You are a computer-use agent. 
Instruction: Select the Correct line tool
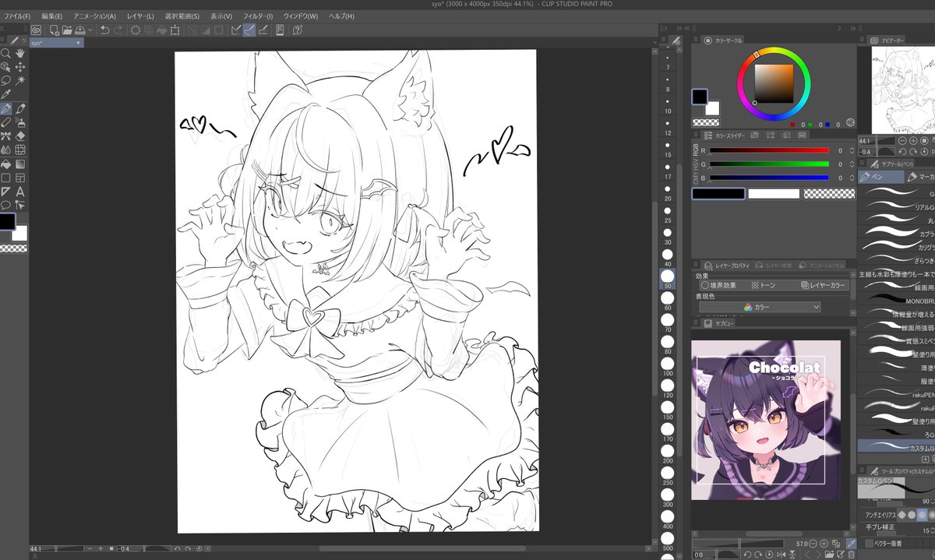(20, 205)
